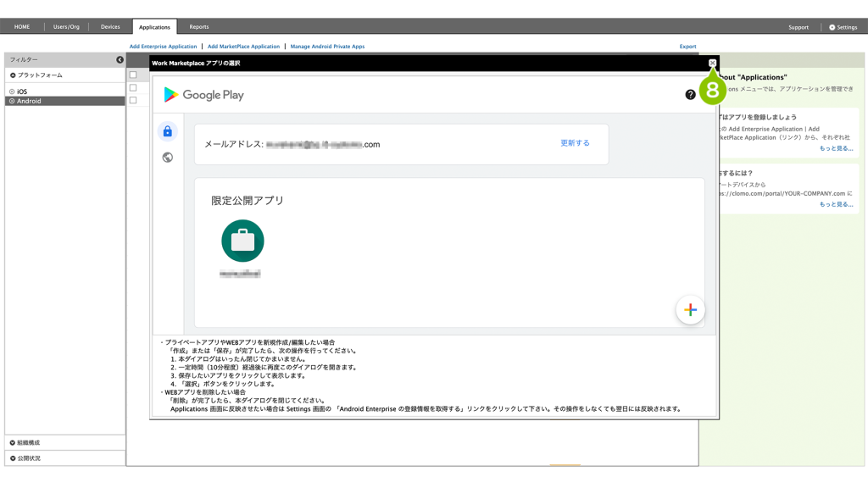Click the Google Play logo

pos(203,95)
